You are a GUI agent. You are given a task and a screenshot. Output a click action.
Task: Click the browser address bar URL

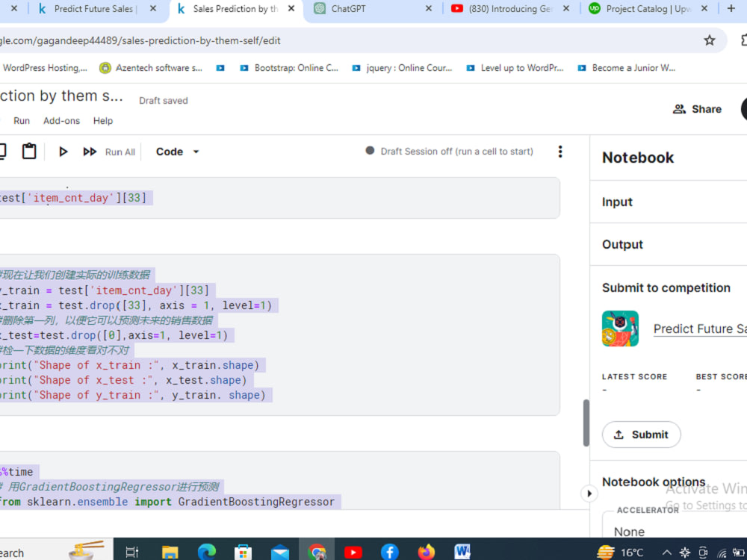140,40
